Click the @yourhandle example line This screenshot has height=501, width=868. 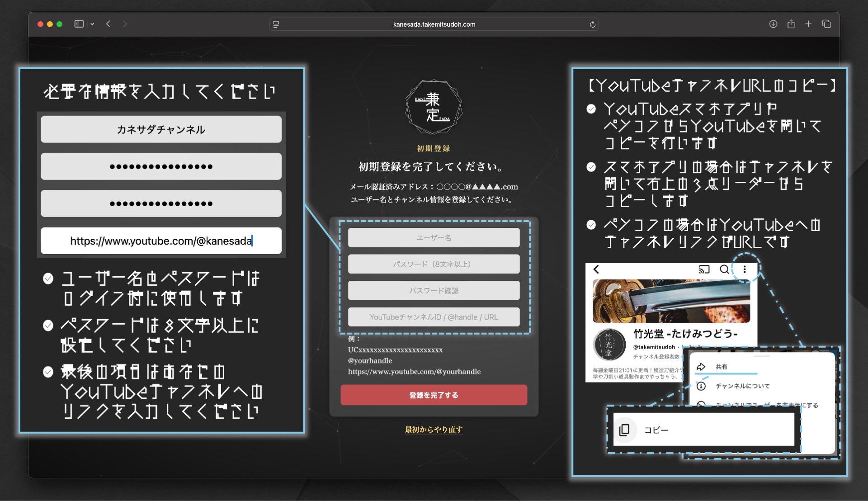coord(370,361)
